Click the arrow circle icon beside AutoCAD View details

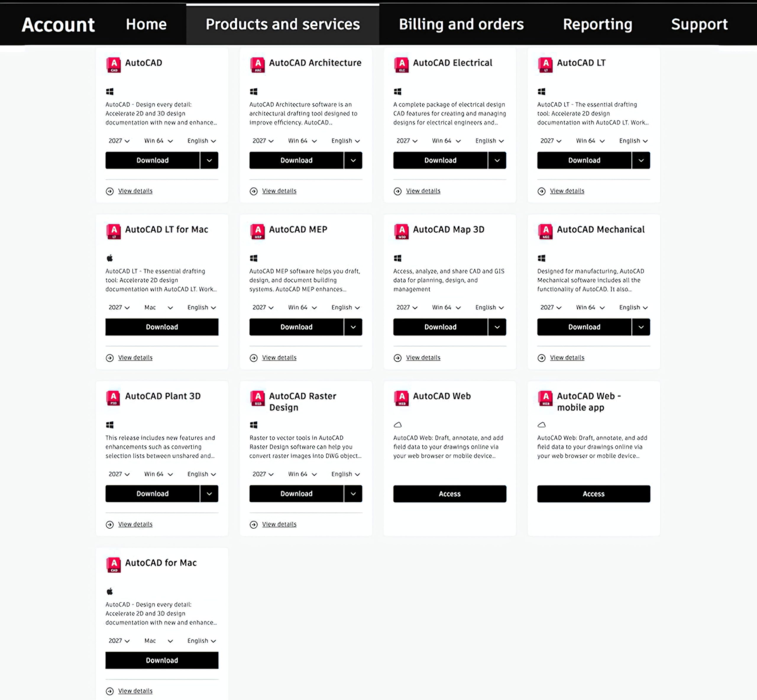pyautogui.click(x=110, y=191)
